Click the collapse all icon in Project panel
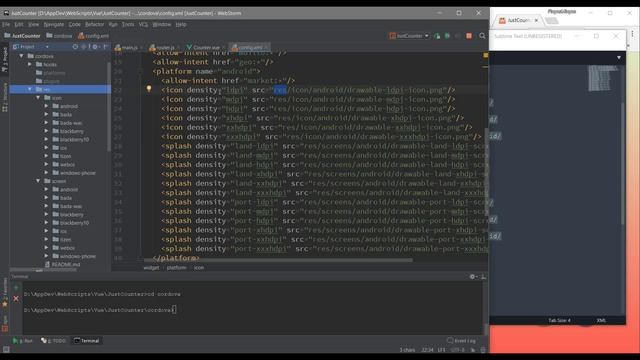This screenshot has width=640, height=360. coord(84,47)
